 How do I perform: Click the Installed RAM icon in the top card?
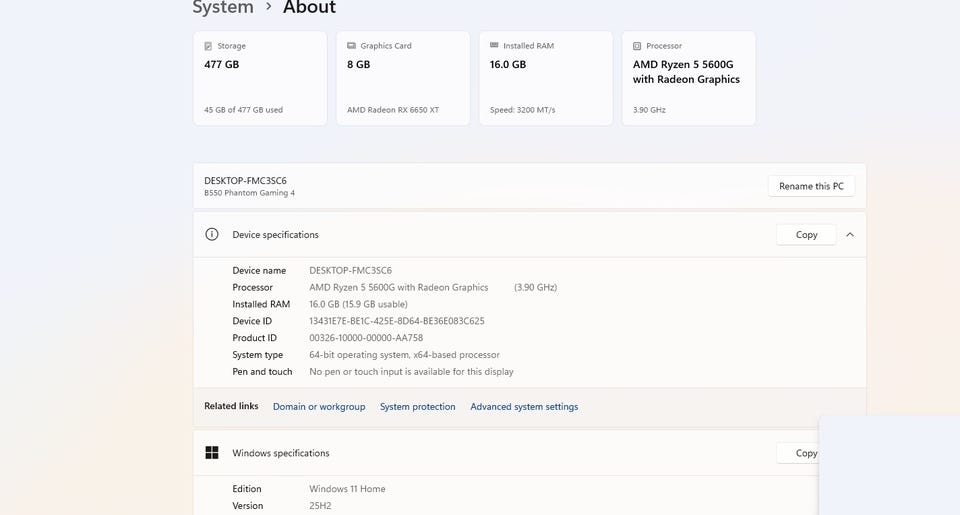pyautogui.click(x=494, y=46)
